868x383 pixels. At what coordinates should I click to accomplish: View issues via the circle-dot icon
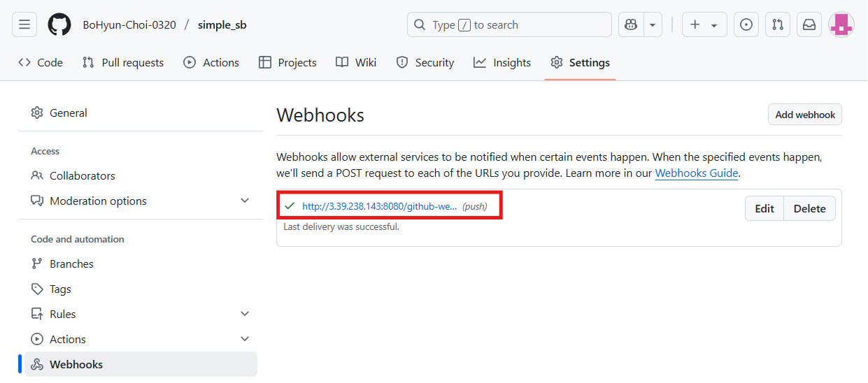tap(746, 24)
